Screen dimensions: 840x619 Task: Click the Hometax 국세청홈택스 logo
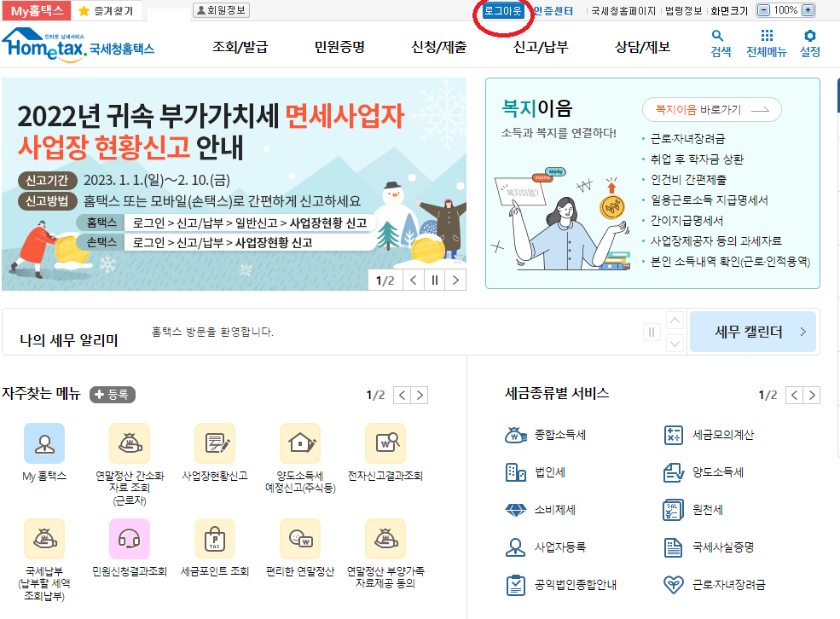point(78,45)
